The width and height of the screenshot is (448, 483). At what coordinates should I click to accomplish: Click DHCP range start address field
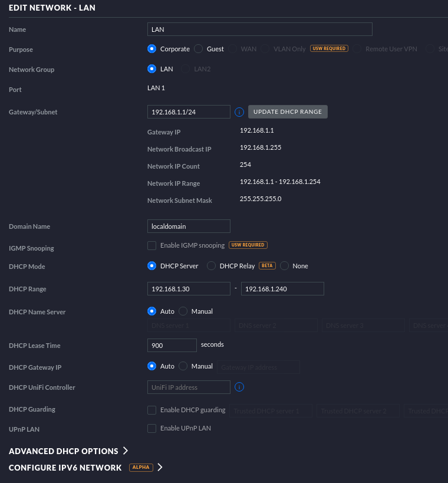[189, 289]
